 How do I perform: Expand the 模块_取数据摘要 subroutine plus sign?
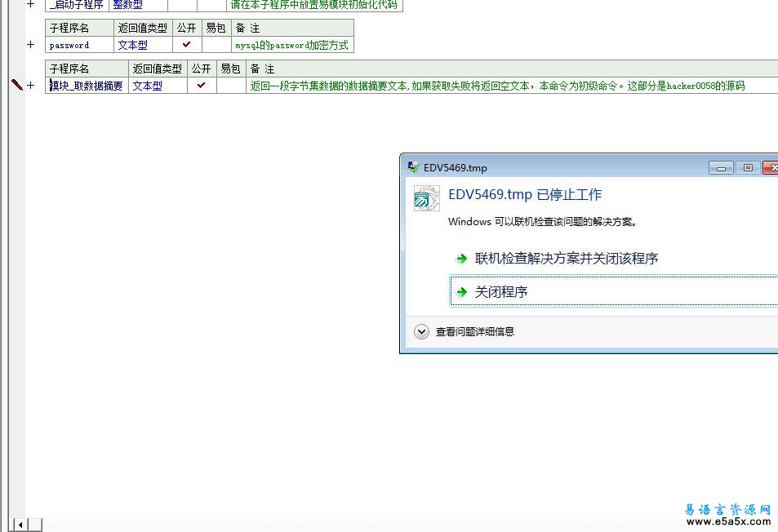31,86
